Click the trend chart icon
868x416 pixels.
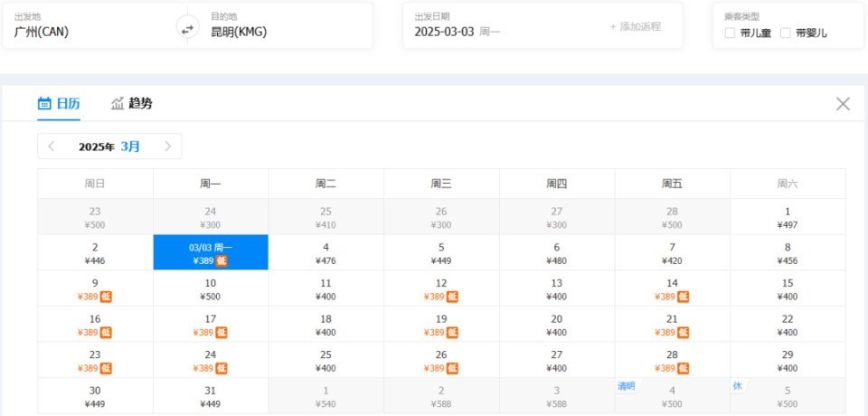click(118, 103)
